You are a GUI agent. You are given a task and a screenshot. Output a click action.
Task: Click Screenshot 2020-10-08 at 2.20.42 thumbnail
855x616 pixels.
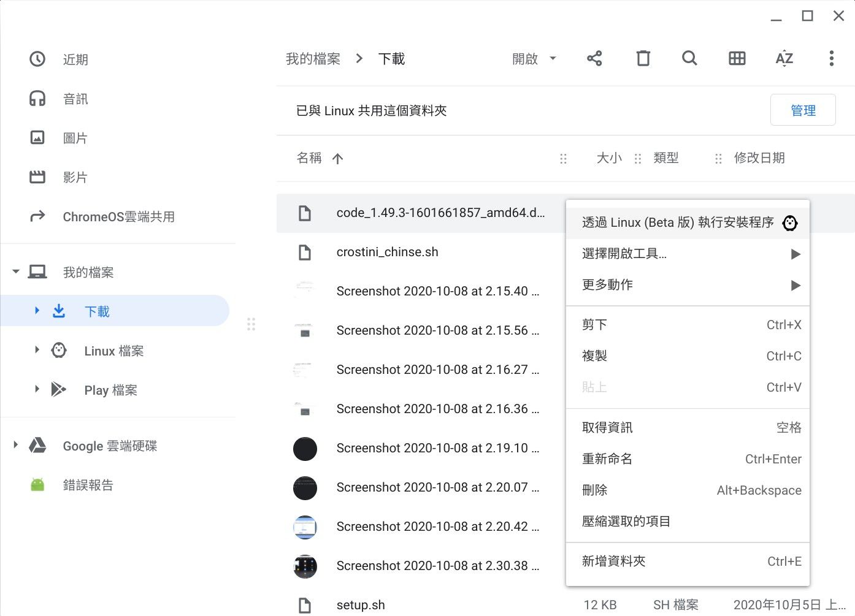[x=305, y=527]
